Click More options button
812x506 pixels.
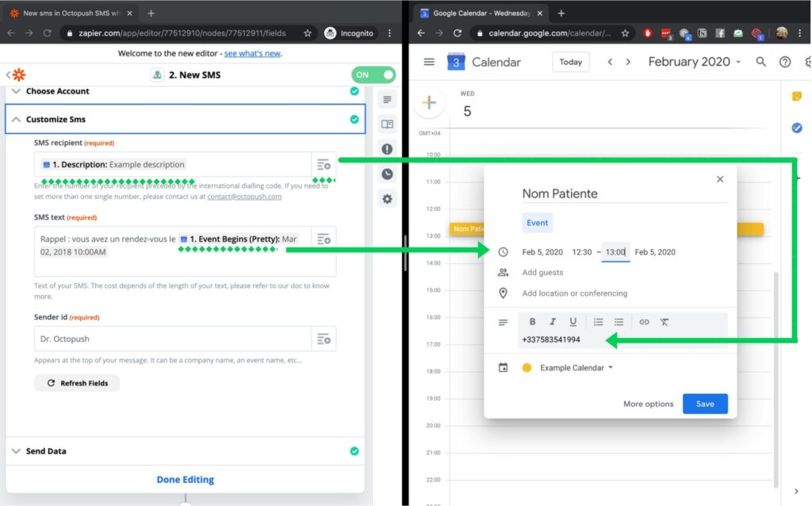pyautogui.click(x=649, y=404)
